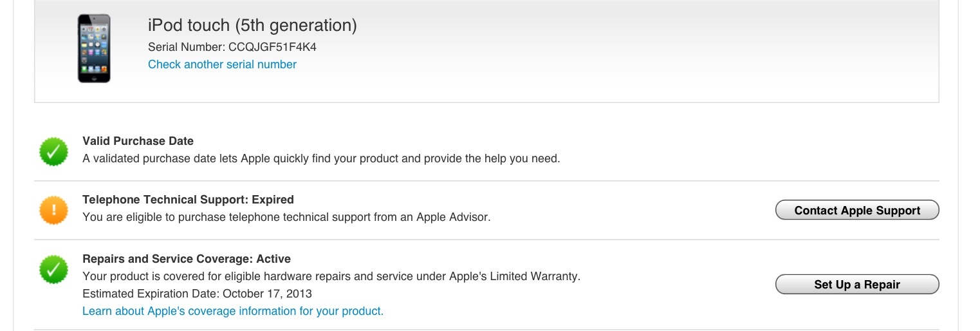Click the Repairs and Service Coverage: Active heading

187,259
